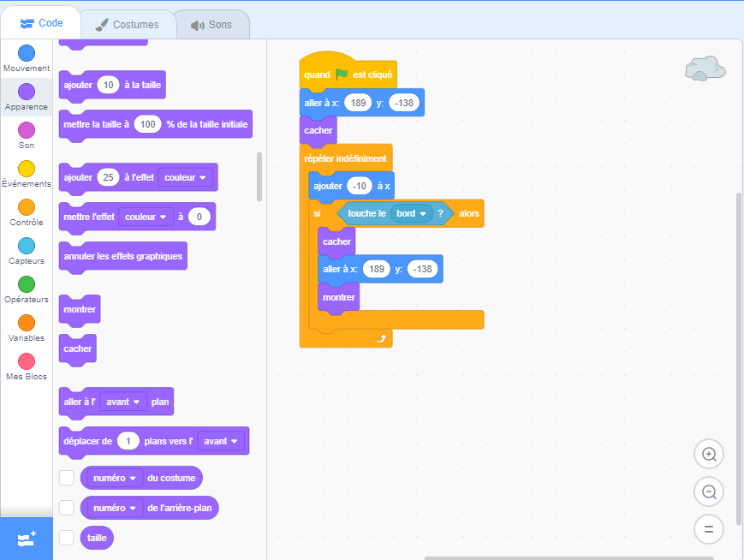Switch to the Costumes tab
Image resolution: width=744 pixels, height=560 pixels.
128,25
